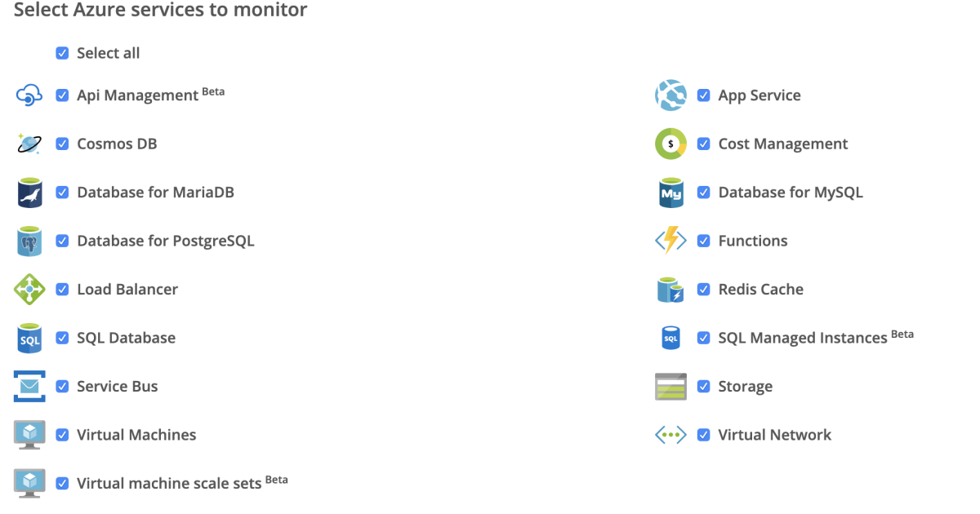Screen dimensions: 980x514
Task: Untick the Virtual Machines checkbox
Action: [62, 435]
